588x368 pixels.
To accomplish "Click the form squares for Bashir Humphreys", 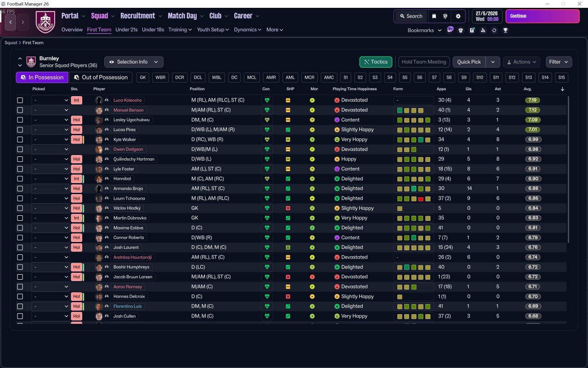I will coord(413,267).
